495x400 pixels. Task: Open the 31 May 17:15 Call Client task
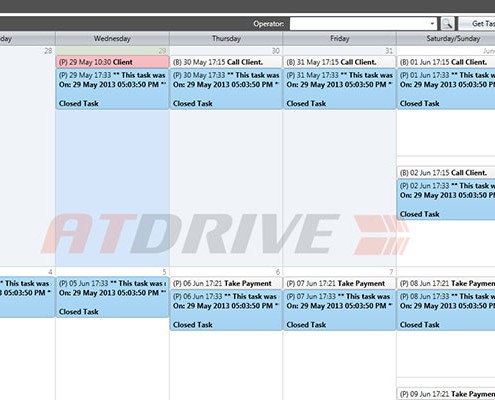pyautogui.click(x=339, y=62)
